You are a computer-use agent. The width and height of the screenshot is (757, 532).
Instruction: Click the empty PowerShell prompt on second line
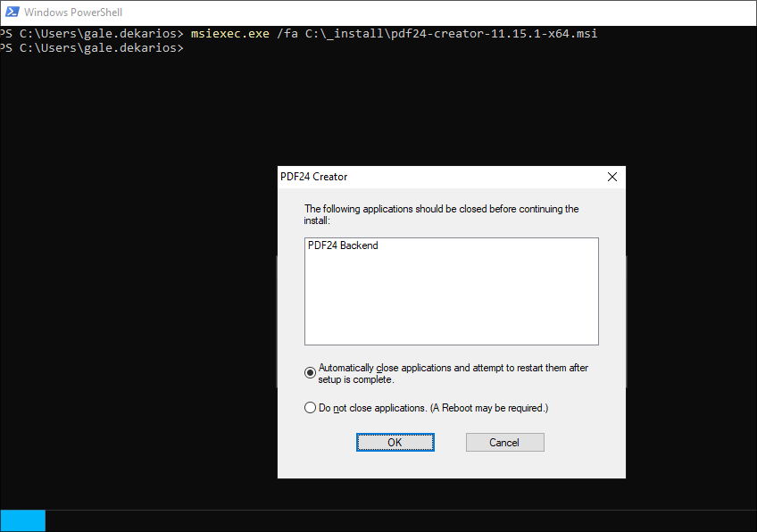[92, 48]
